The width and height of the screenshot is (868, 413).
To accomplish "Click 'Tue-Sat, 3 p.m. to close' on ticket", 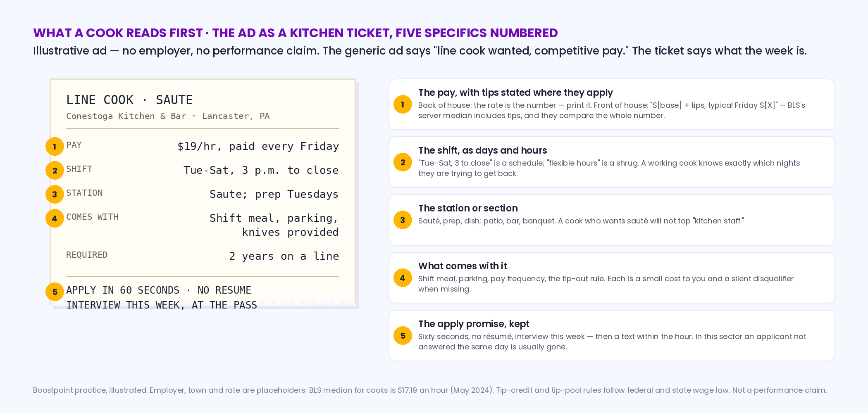I will 261,171.
